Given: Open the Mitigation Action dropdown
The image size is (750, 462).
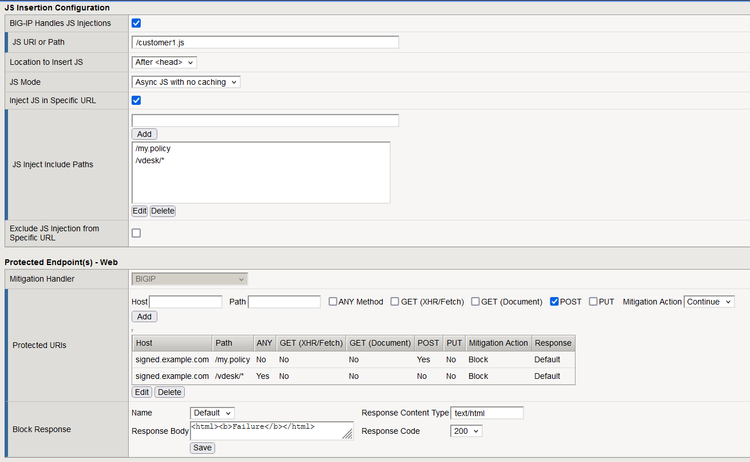Looking at the screenshot, I should (709, 301).
